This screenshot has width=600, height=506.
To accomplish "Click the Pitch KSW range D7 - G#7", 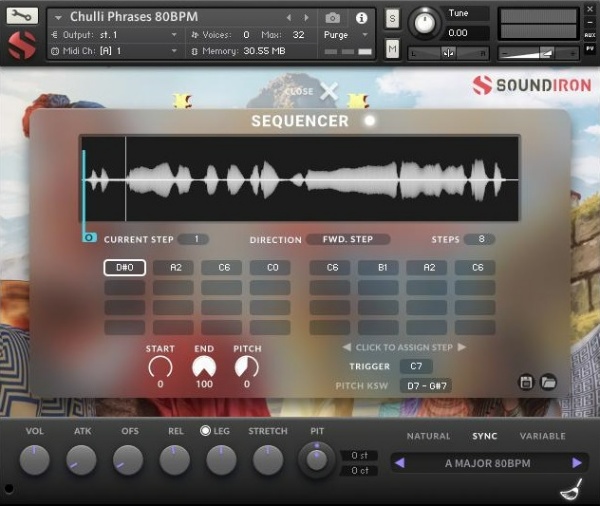I will pos(426,386).
